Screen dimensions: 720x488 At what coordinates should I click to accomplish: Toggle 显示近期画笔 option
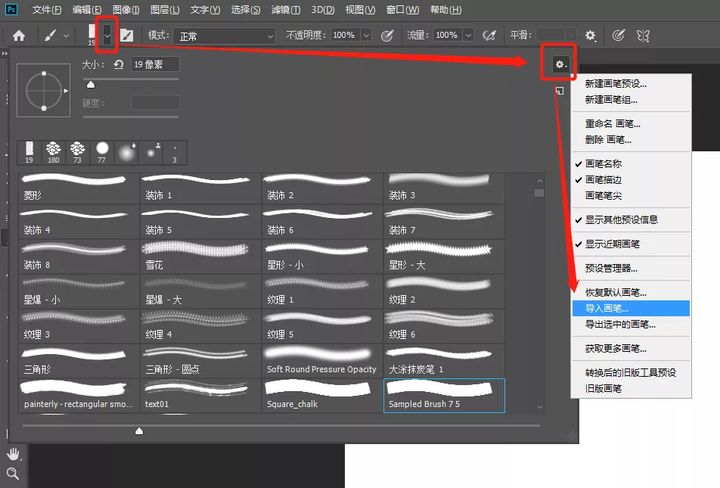point(631,244)
